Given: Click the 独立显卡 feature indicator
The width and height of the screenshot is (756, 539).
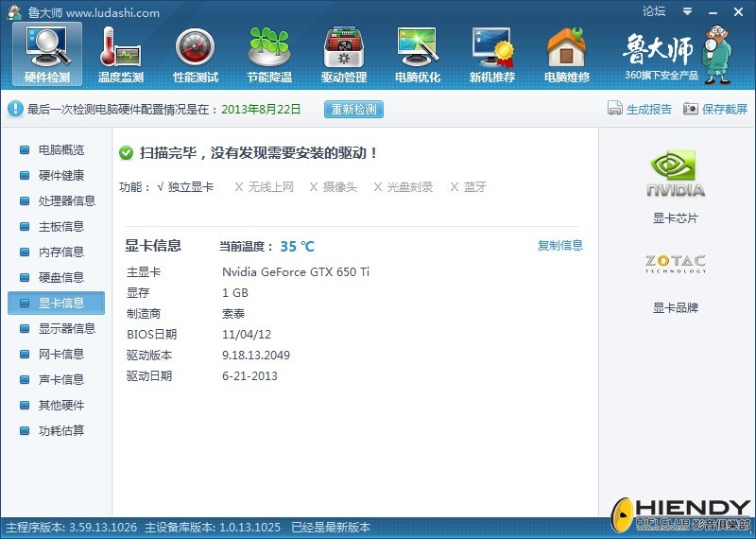Looking at the screenshot, I should pyautogui.click(x=185, y=187).
